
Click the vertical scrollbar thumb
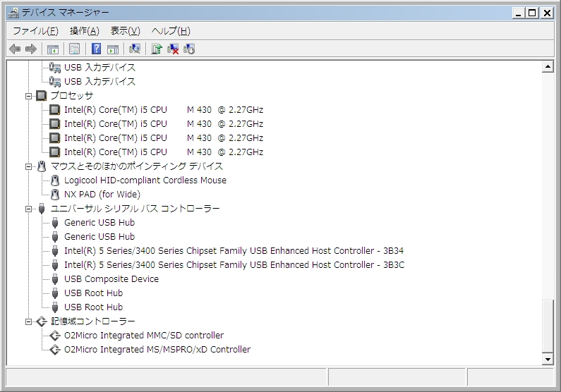(548, 326)
